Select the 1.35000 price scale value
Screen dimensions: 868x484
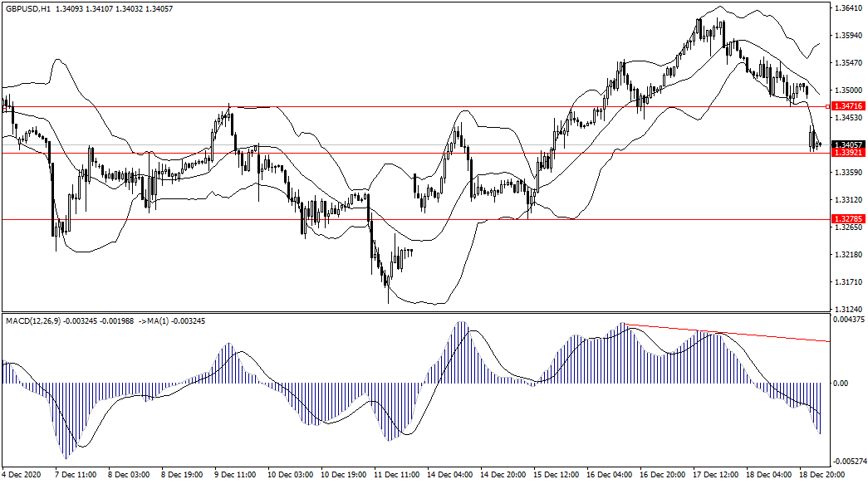coord(847,90)
